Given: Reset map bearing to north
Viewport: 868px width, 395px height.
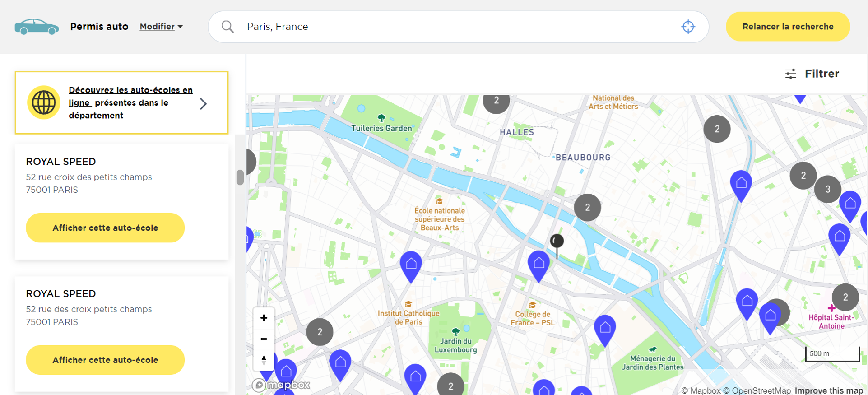Looking at the screenshot, I should [264, 359].
